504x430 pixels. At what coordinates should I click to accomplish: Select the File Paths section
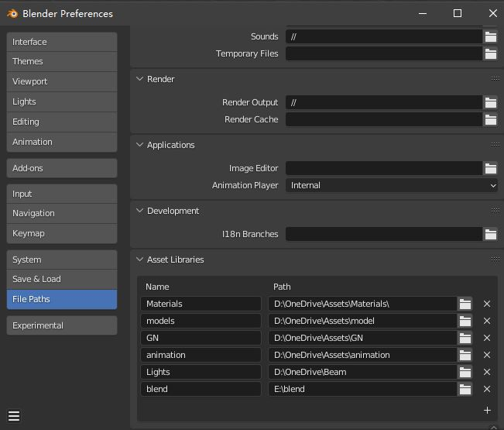click(62, 299)
